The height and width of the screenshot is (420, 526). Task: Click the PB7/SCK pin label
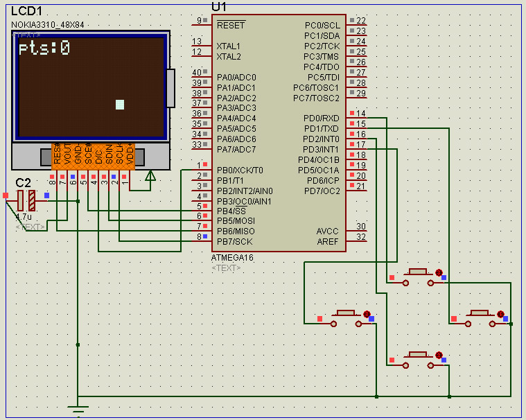[235, 241]
